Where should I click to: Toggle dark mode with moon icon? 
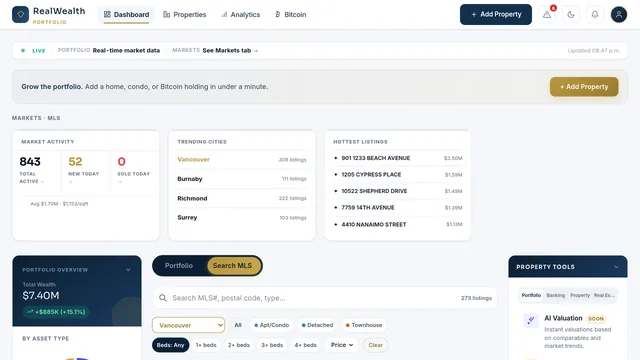point(571,15)
